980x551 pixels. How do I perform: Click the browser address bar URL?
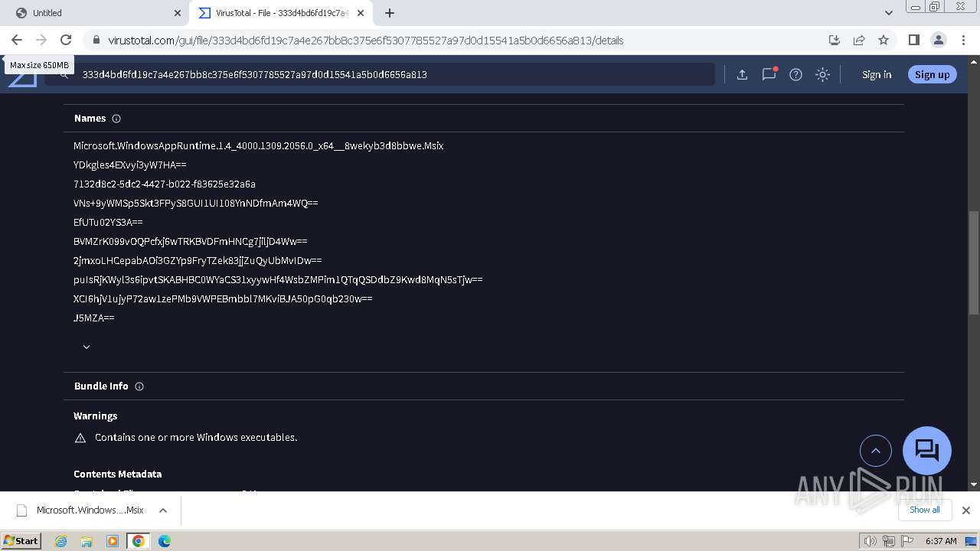tap(366, 40)
